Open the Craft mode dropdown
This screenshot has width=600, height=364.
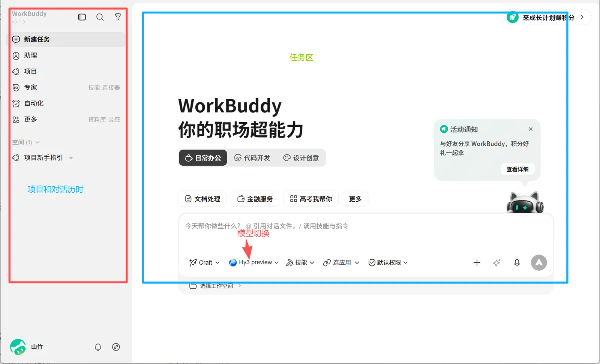205,262
